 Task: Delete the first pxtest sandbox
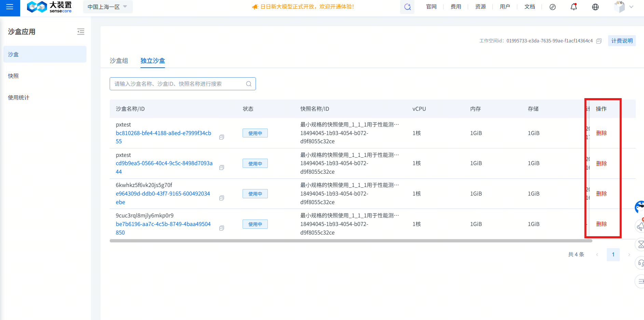(601, 133)
